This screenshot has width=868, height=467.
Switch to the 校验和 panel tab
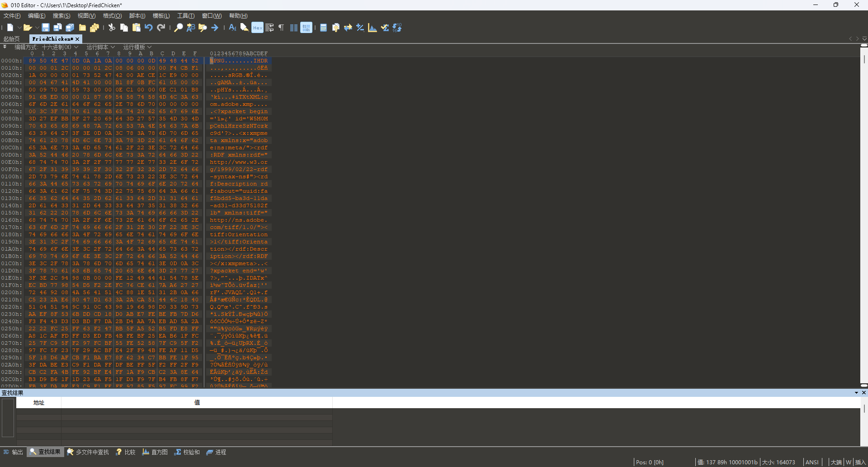[x=187, y=452]
